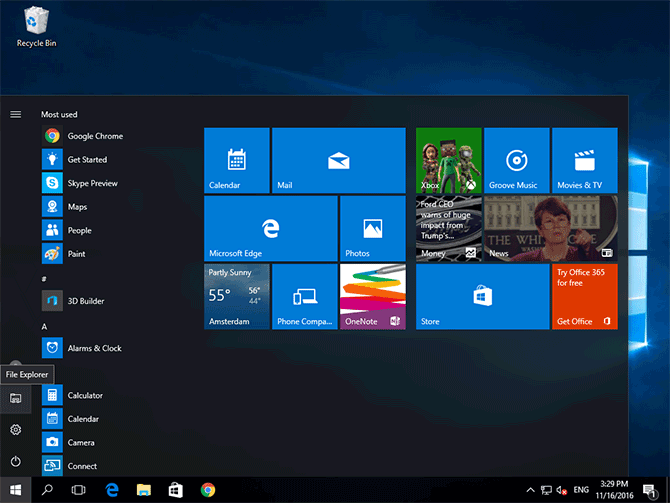This screenshot has height=503, width=670.
Task: Click the '#' letter group header
Action: tap(44, 279)
